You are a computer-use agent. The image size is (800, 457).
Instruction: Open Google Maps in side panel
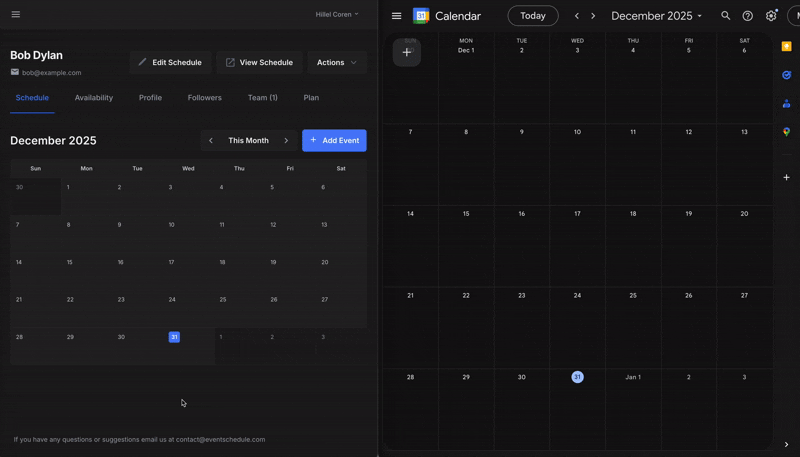(x=787, y=132)
